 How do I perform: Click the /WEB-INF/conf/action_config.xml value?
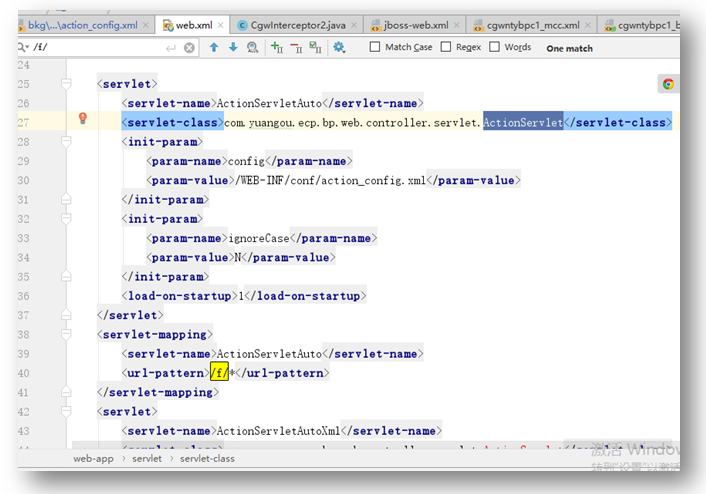click(x=330, y=180)
